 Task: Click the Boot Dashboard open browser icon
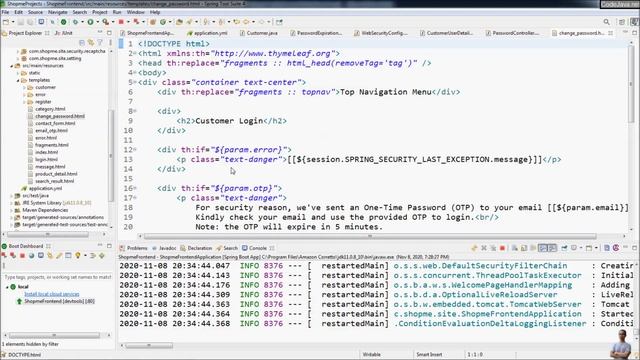(x=31, y=256)
